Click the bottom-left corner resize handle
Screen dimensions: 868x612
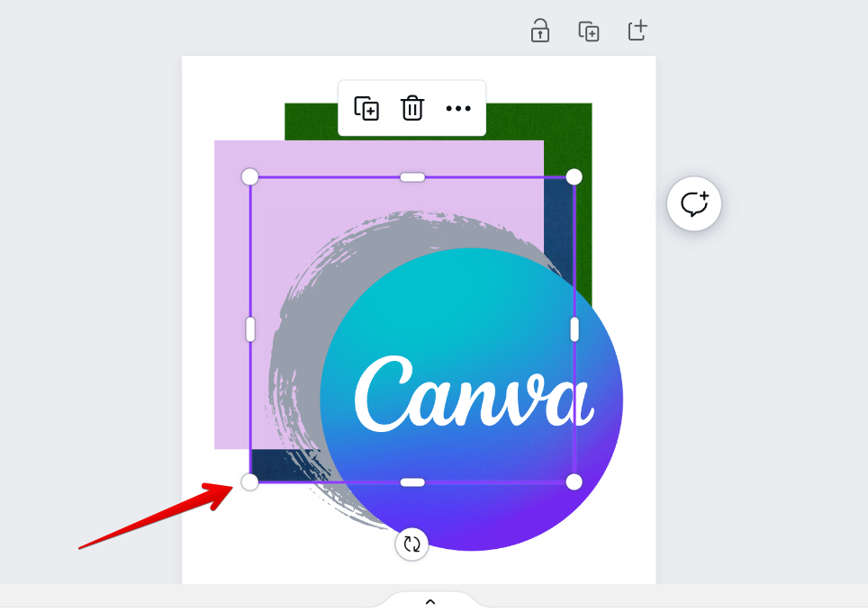[x=250, y=482]
